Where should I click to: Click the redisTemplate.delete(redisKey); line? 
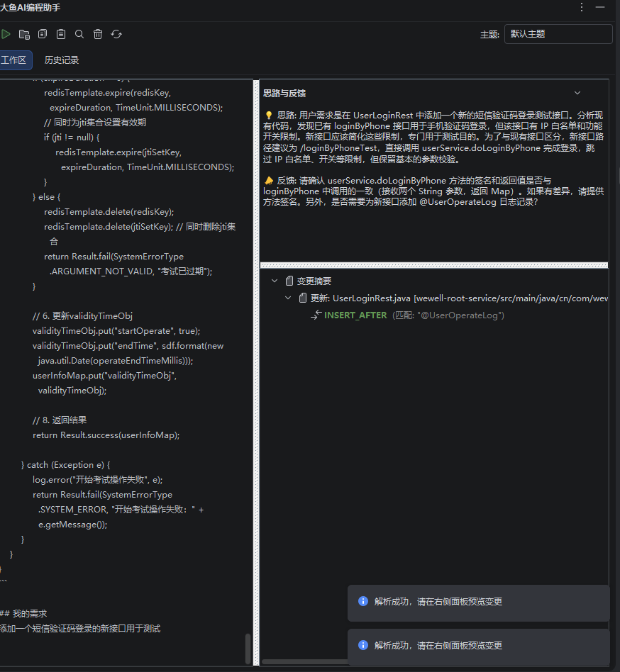click(x=109, y=212)
